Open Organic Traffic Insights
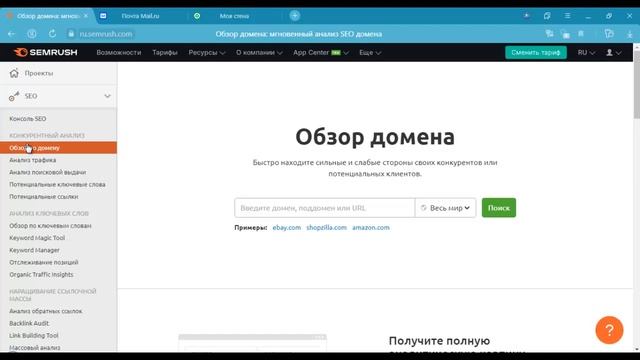This screenshot has width=640, height=360. click(x=41, y=275)
